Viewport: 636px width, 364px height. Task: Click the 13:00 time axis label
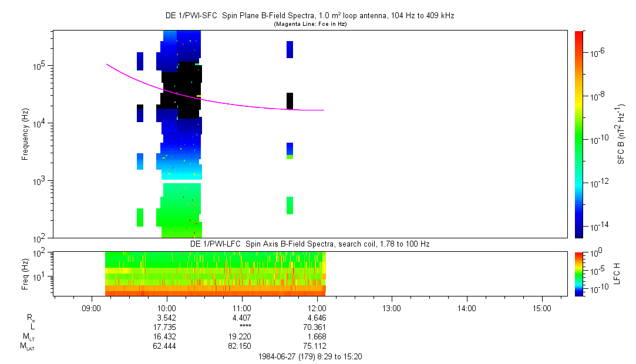392,308
